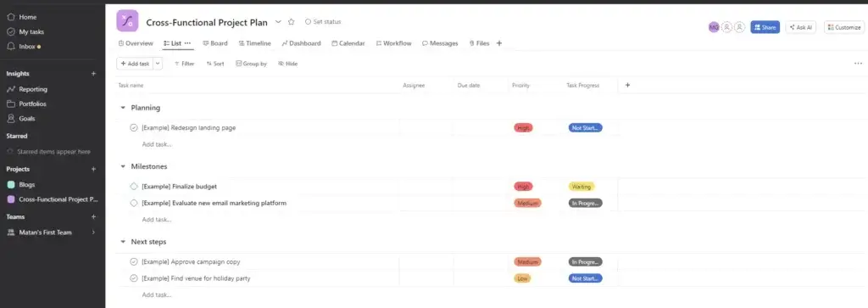868x308 pixels.
Task: Open Medium priority dropdown for Approve campaign copy
Action: 527,262
